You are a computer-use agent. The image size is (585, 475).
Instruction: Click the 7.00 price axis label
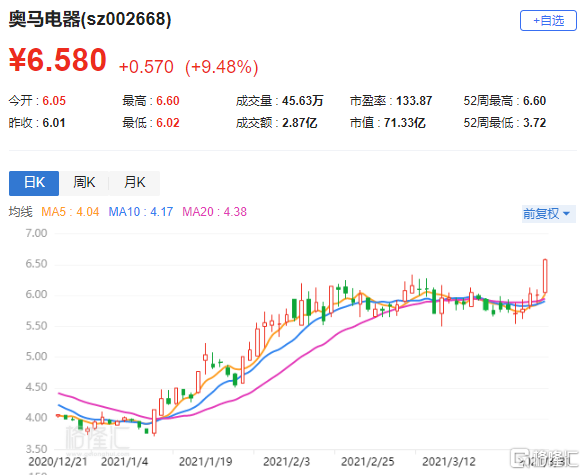36,233
